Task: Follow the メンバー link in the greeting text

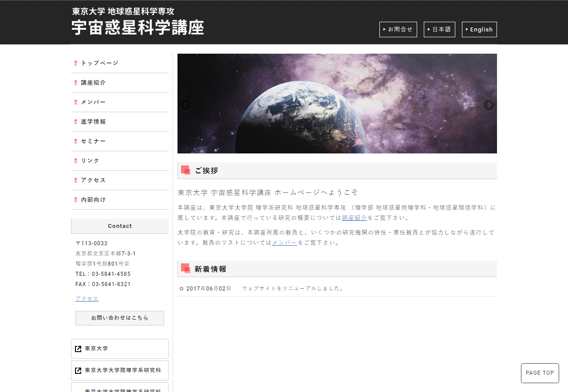Action: [x=284, y=243]
